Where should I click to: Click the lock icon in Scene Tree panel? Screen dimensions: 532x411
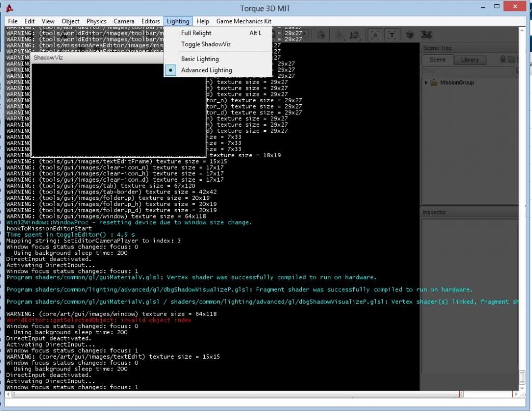pos(502,60)
